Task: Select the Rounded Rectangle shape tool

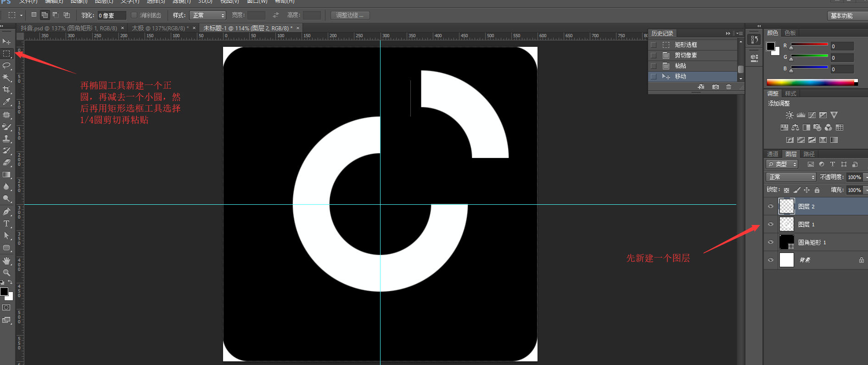Action: (6, 248)
